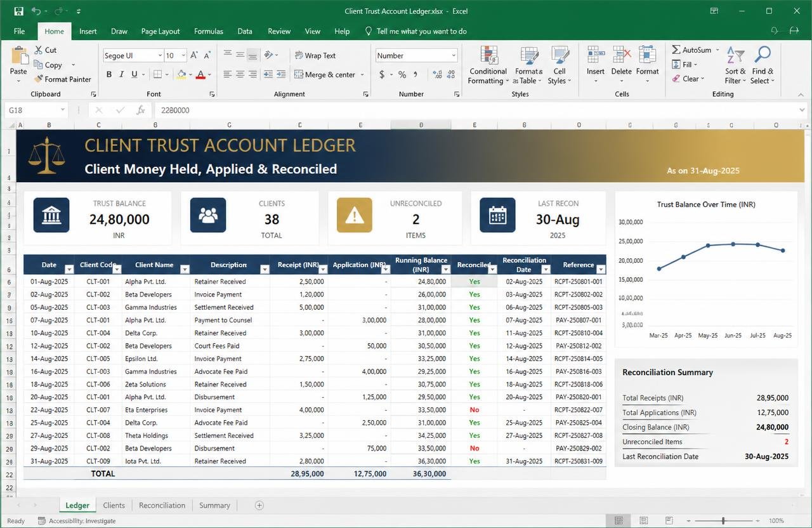Switch to the Page Layout ribbon tab
Screen dimensions: 812x528
click(160, 31)
